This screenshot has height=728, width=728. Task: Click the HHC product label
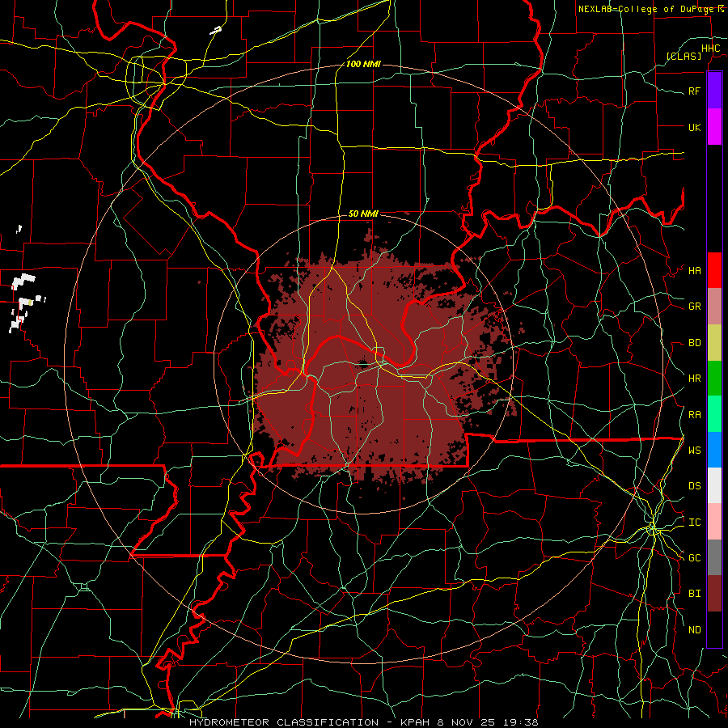click(x=710, y=49)
